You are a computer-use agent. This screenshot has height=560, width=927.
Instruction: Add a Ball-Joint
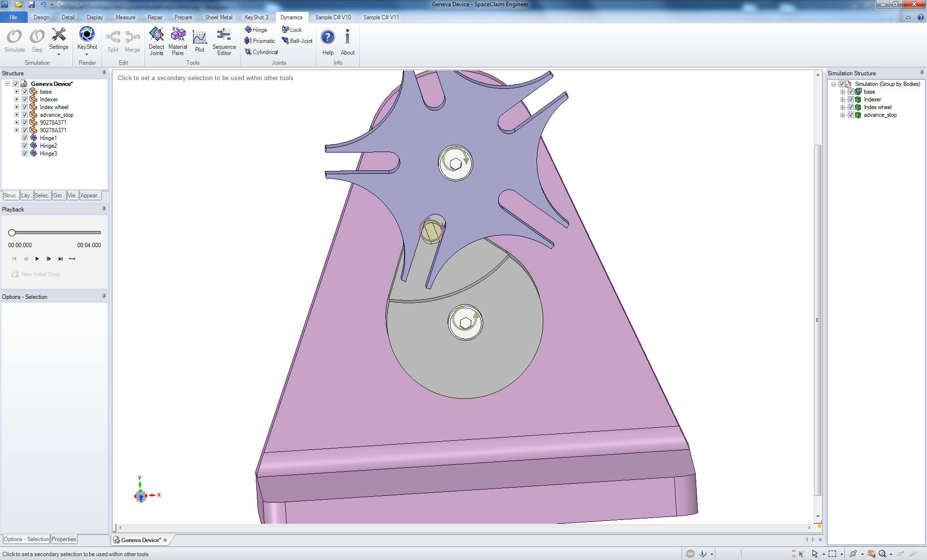[297, 41]
